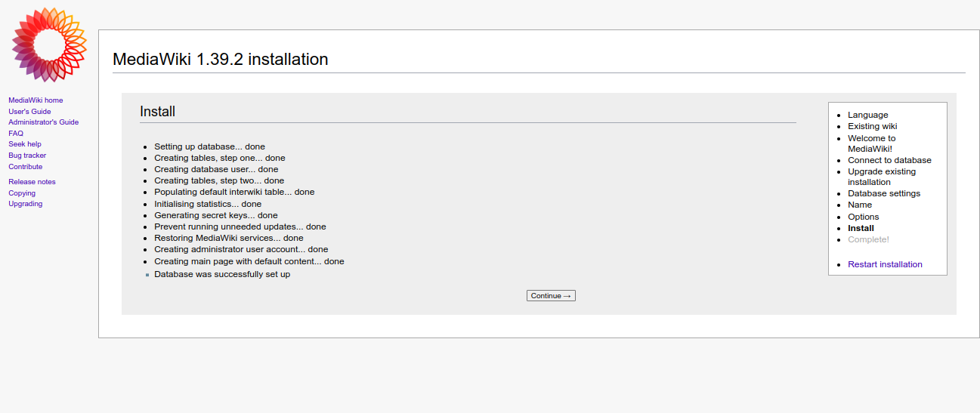The width and height of the screenshot is (980, 413).
Task: Select the Connect to database step
Action: coord(889,160)
